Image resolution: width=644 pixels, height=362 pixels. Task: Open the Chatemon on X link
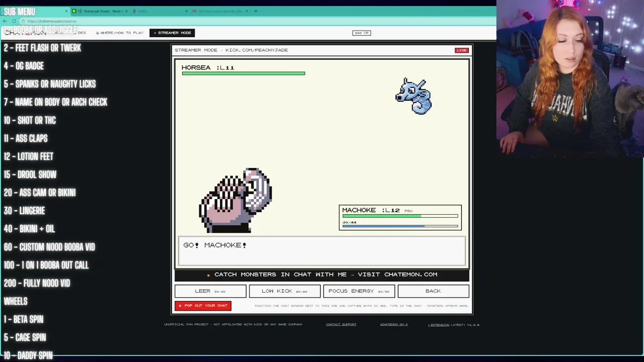(x=394, y=324)
